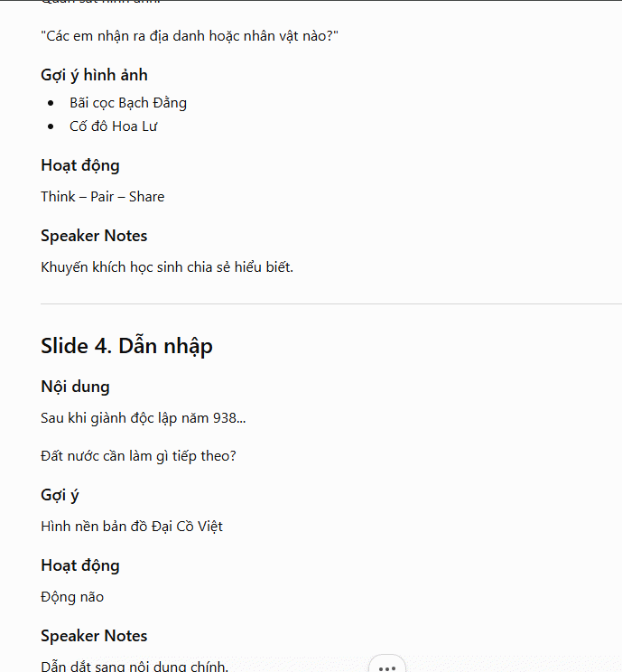Click the 'Dẫn dắt sang nội dung chính' line

pos(135,666)
